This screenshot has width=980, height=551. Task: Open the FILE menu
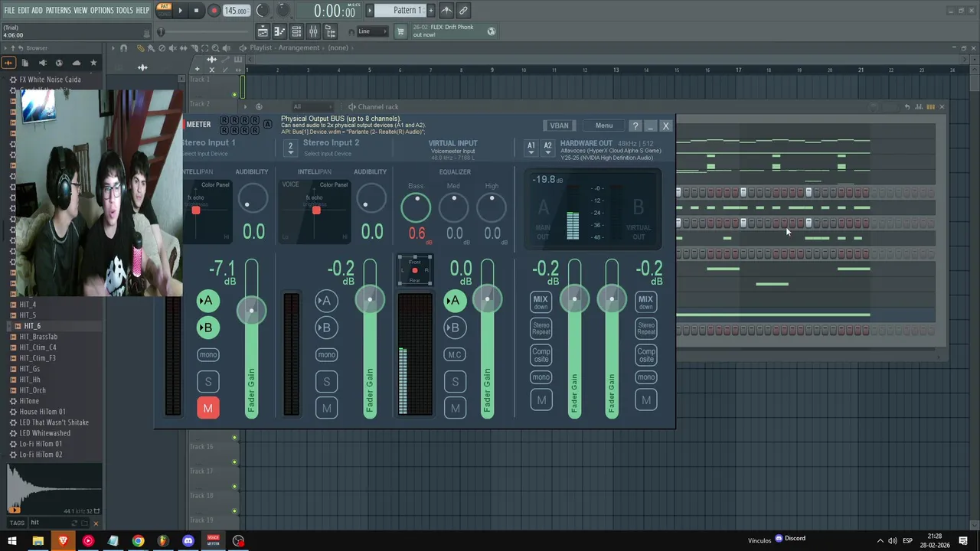9,11
